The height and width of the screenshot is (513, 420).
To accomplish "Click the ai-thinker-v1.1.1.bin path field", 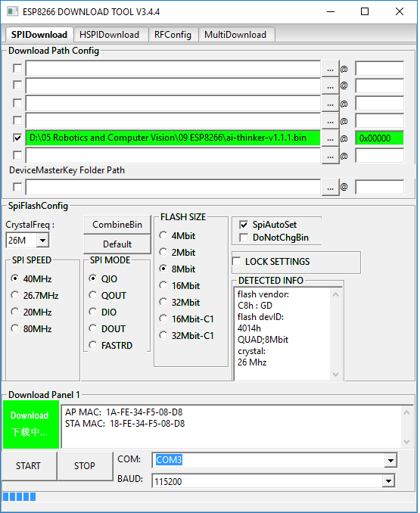I will 173,138.
